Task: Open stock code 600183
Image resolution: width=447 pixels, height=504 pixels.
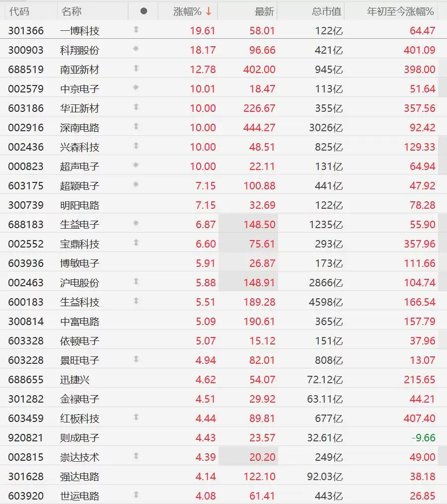Action: (26, 302)
